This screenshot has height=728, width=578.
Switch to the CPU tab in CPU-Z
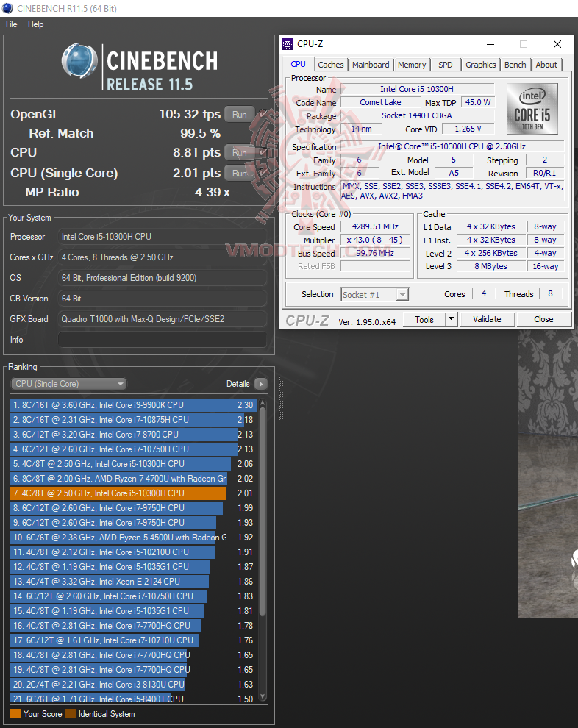(x=298, y=64)
